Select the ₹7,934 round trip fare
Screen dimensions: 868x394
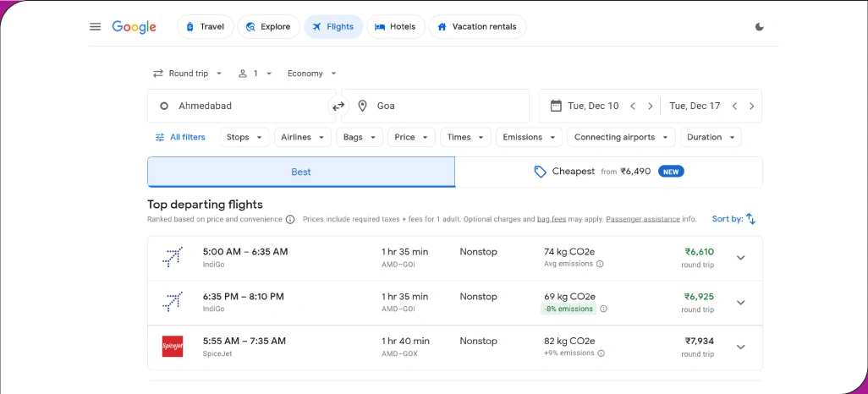pyautogui.click(x=699, y=347)
